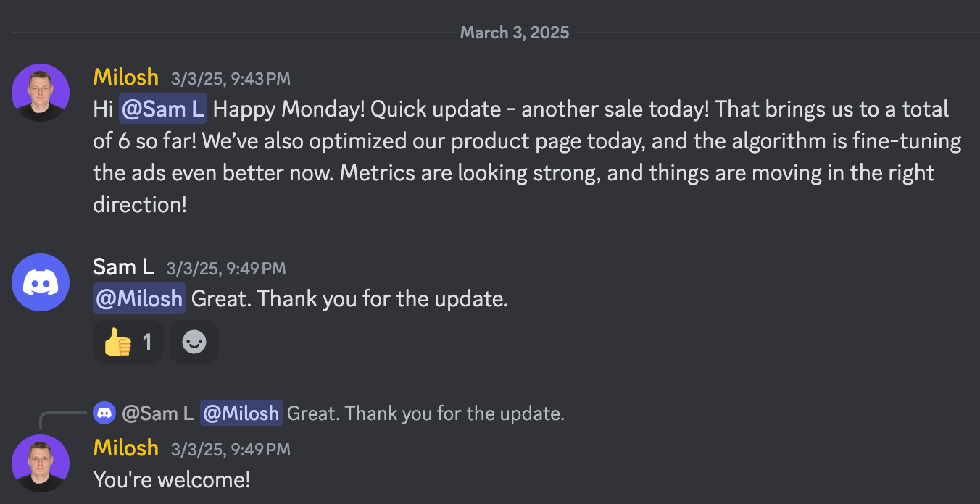Viewport: 980px width, 504px height.
Task: Jump to the quoted "Great. Thank you" reply text
Action: [425, 413]
